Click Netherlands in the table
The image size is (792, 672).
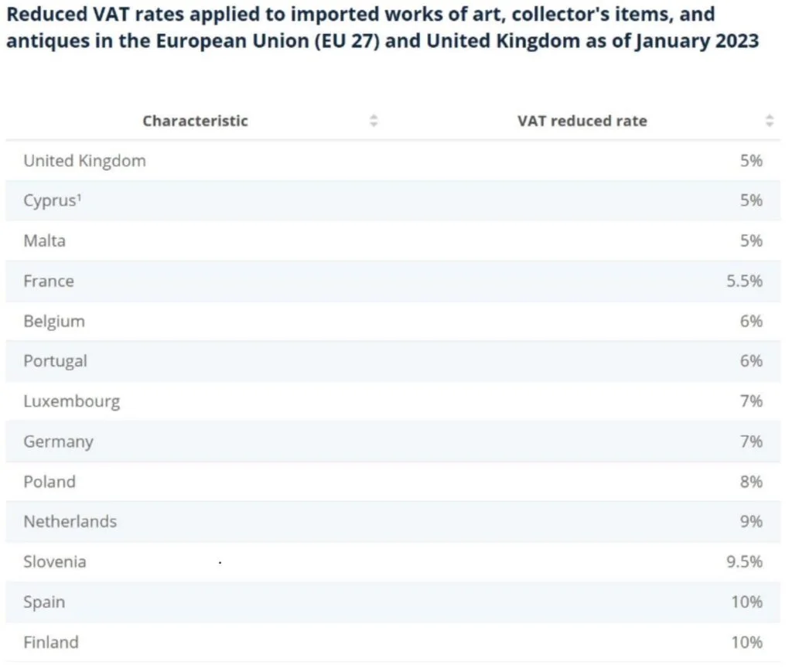tap(70, 521)
